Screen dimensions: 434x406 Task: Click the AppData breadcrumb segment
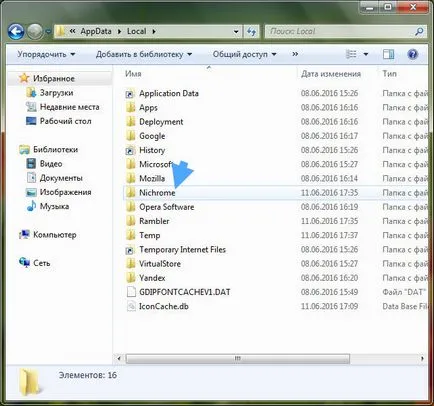pos(96,31)
